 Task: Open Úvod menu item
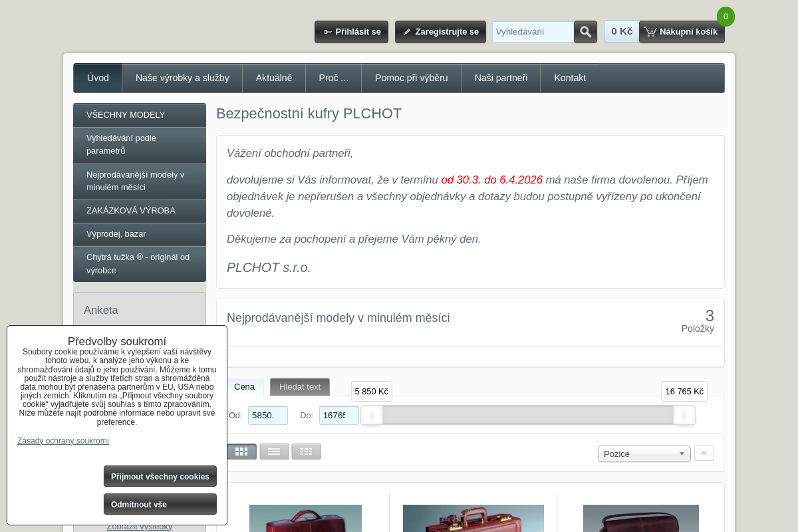coord(98,78)
